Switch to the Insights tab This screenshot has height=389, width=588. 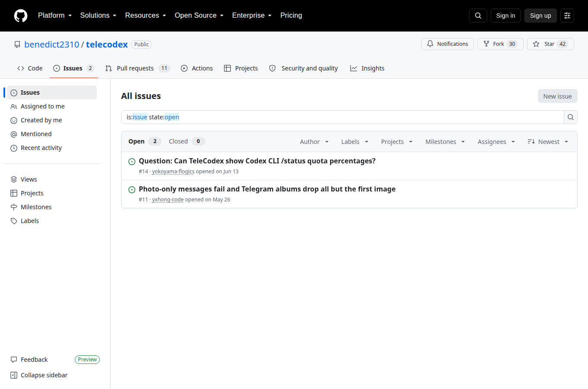[x=367, y=68]
